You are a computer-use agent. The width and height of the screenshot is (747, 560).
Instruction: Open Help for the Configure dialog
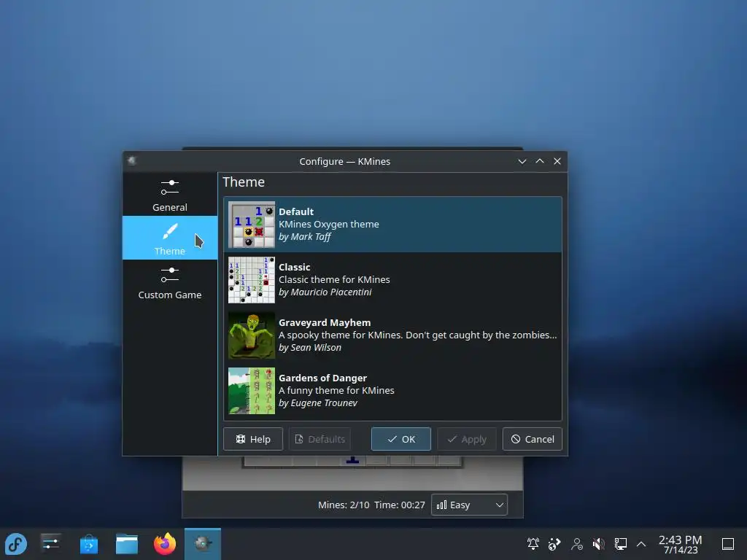click(253, 439)
